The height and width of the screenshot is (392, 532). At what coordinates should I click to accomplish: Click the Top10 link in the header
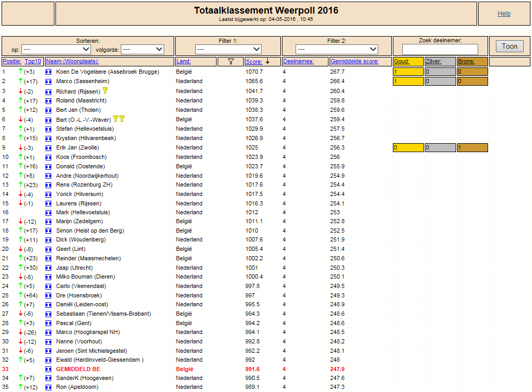pyautogui.click(x=33, y=61)
